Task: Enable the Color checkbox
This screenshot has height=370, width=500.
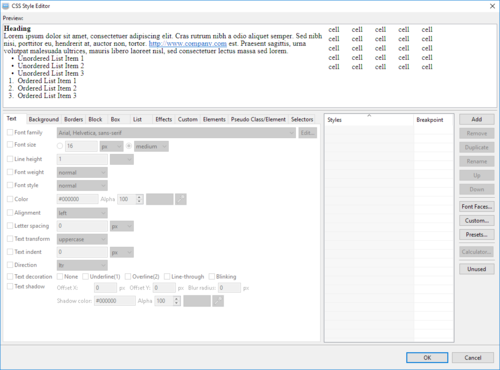Action: [x=10, y=199]
